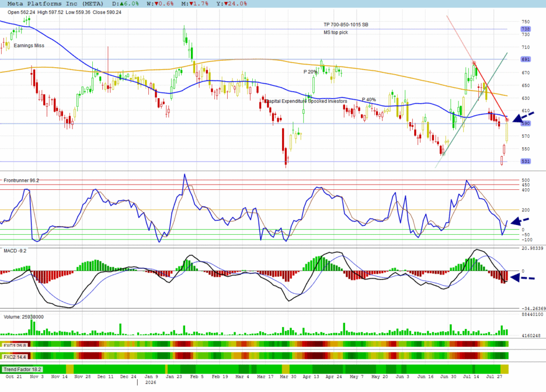Click the Volume: 25938000 label
Image resolution: width=546 pixels, height=392 pixels.
click(x=23, y=317)
